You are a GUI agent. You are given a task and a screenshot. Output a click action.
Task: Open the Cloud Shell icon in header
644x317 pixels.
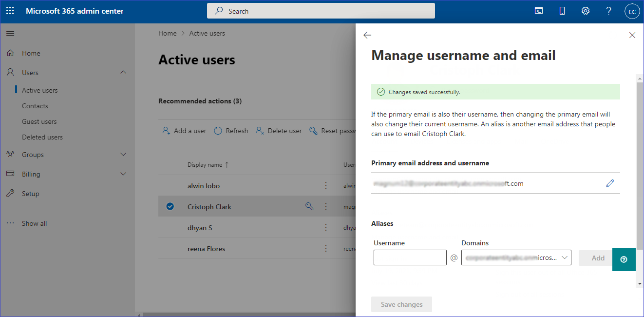pyautogui.click(x=539, y=11)
